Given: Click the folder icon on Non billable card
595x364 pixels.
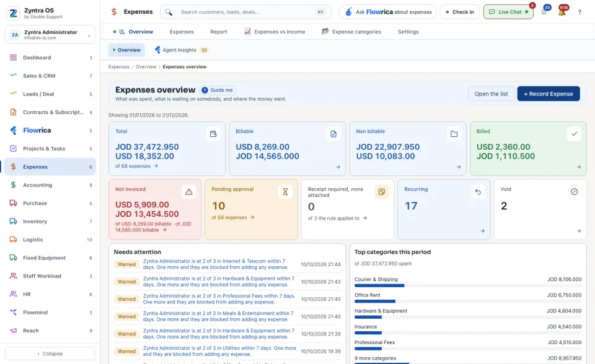Looking at the screenshot, I should click(454, 134).
